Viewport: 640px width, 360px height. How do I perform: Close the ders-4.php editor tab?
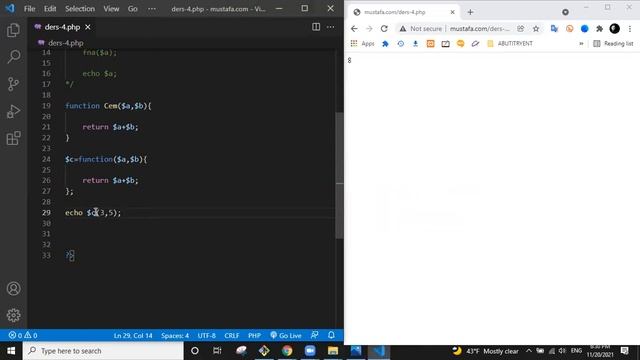pyautogui.click(x=88, y=27)
